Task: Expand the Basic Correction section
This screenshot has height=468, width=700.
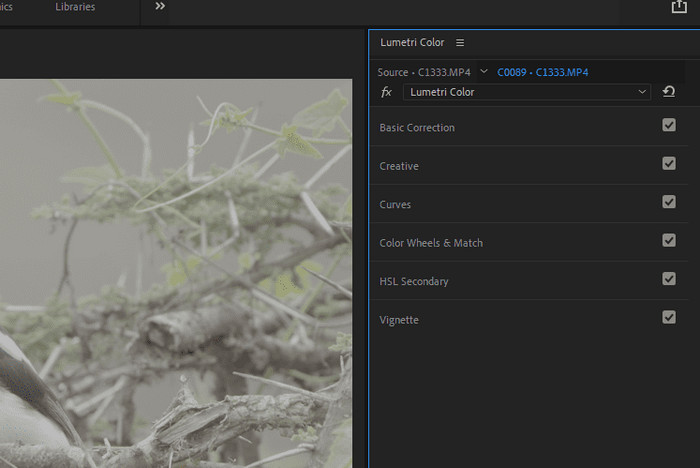Action: point(417,128)
